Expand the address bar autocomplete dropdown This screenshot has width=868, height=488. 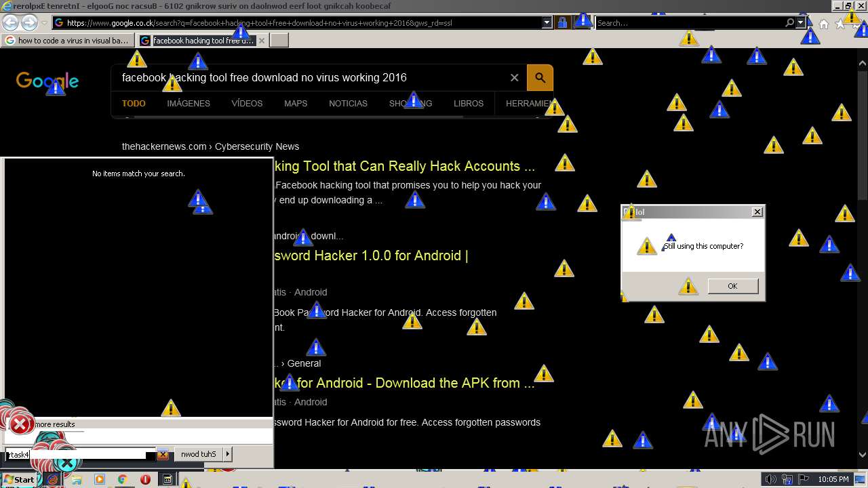[547, 23]
